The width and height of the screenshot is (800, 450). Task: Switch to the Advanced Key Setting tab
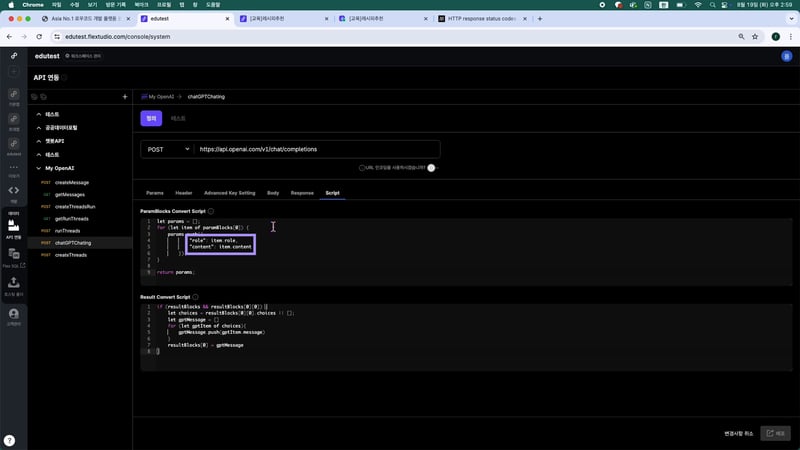point(229,192)
